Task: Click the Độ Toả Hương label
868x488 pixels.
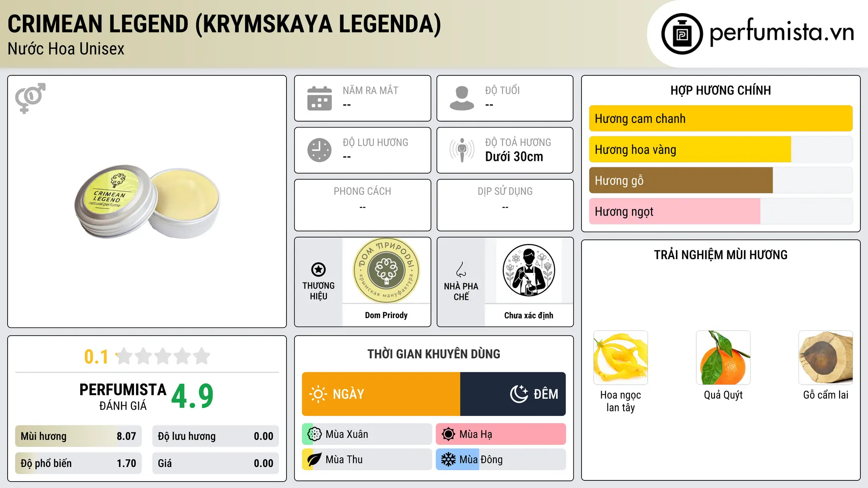Action: (518, 142)
